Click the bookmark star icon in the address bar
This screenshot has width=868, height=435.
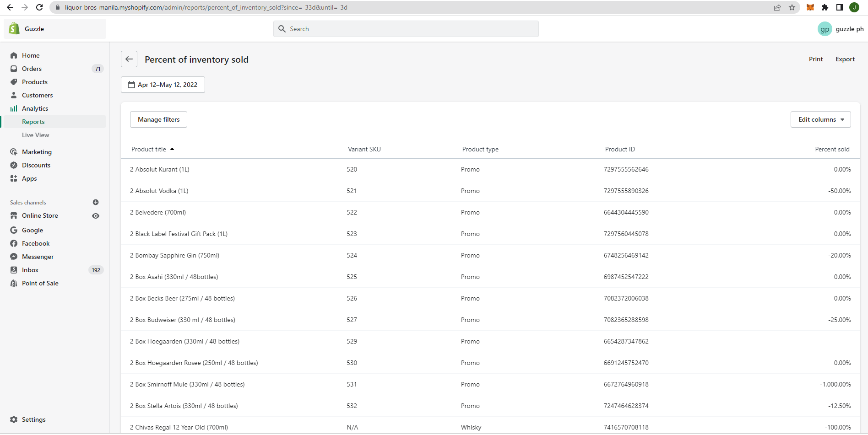click(792, 7)
